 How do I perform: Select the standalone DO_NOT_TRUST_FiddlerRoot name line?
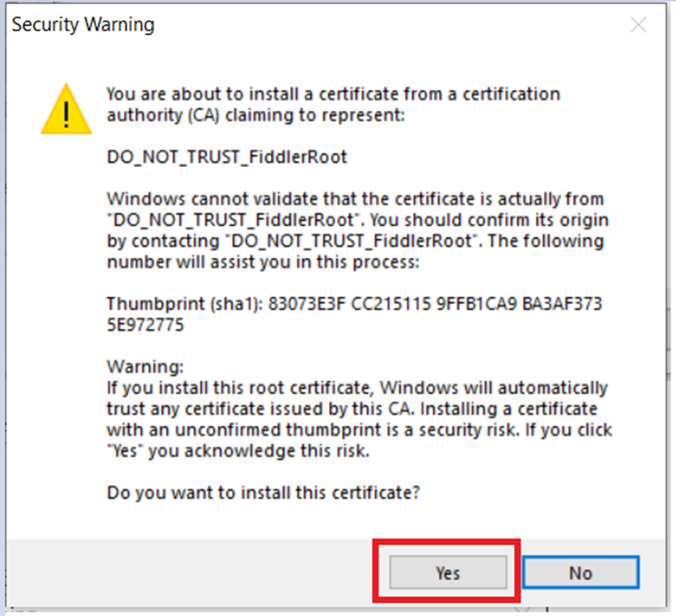pyautogui.click(x=226, y=157)
